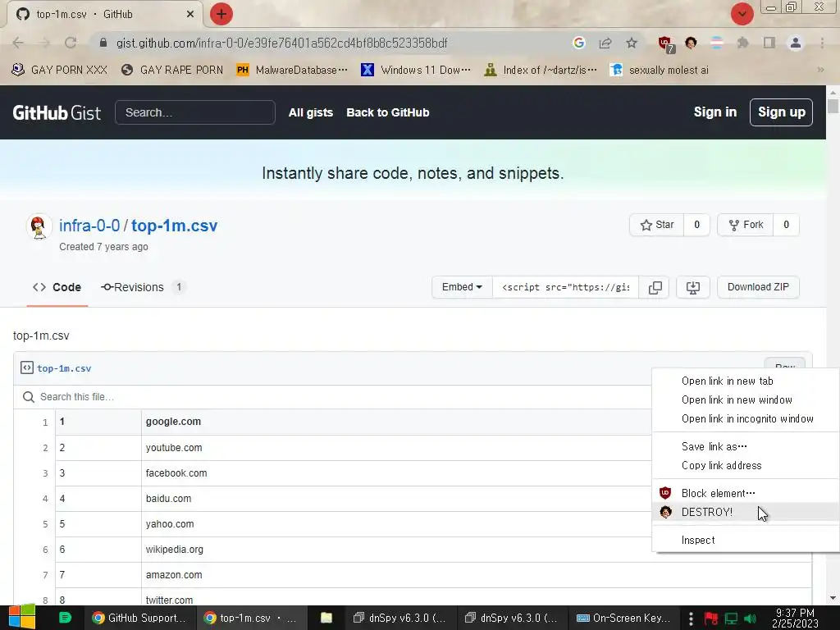The height and width of the screenshot is (630, 840).
Task: Select Open link in incognito window
Action: (x=745, y=419)
